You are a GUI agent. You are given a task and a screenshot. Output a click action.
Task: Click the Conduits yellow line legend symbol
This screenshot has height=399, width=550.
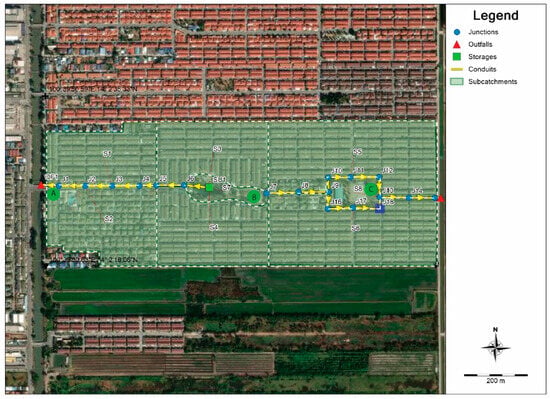[x=457, y=69]
